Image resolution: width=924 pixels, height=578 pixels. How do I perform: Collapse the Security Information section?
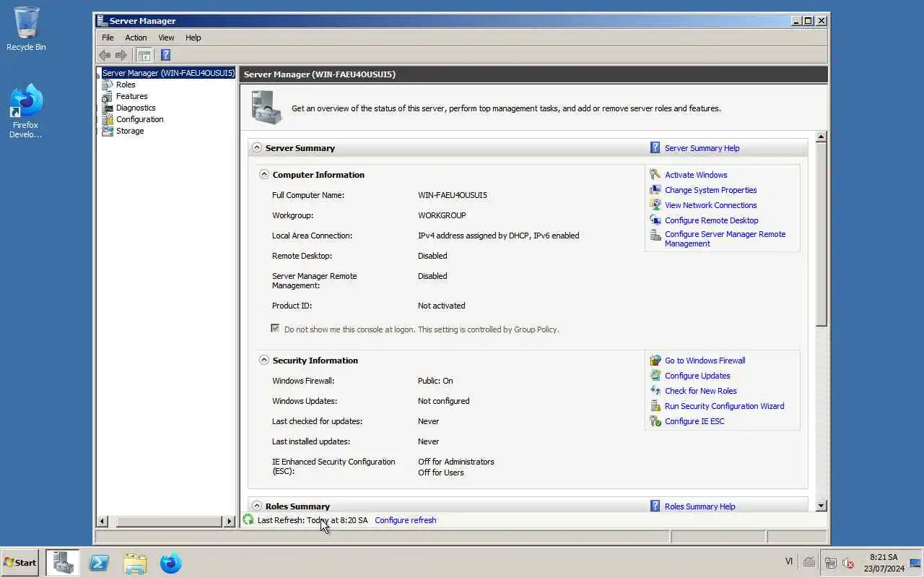(263, 360)
